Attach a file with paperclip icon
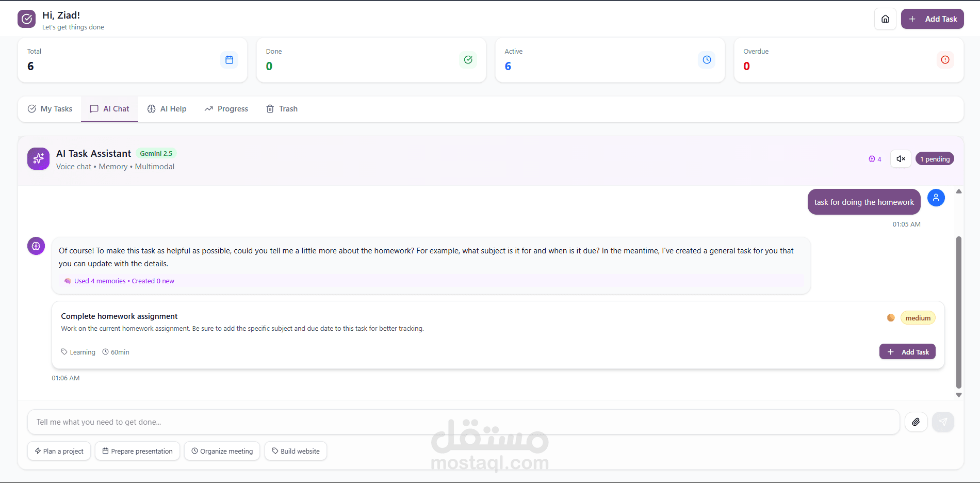 tap(916, 422)
